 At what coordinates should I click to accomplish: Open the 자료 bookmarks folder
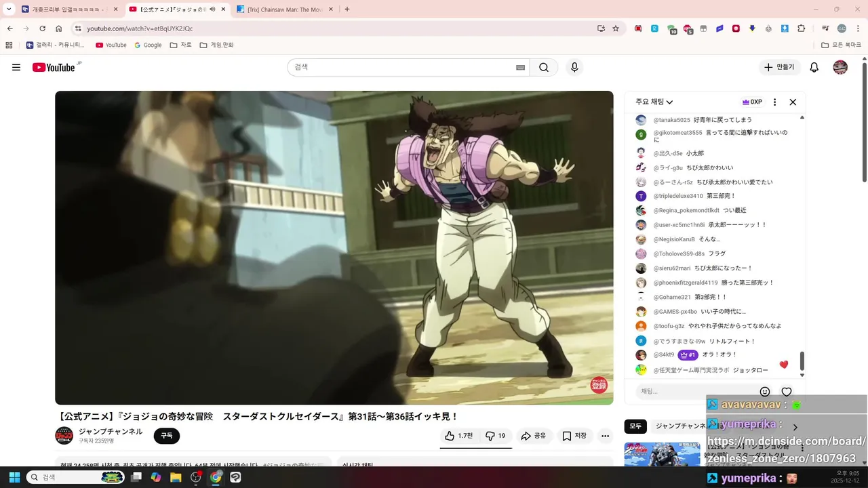coord(180,45)
